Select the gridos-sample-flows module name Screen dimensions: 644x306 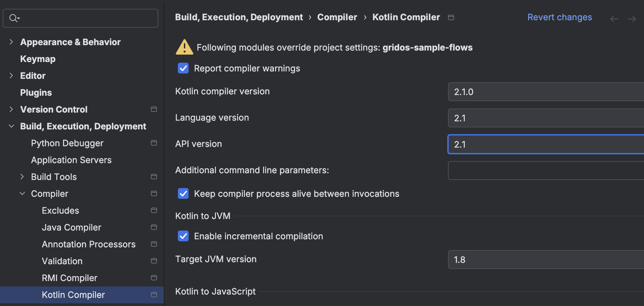427,47
